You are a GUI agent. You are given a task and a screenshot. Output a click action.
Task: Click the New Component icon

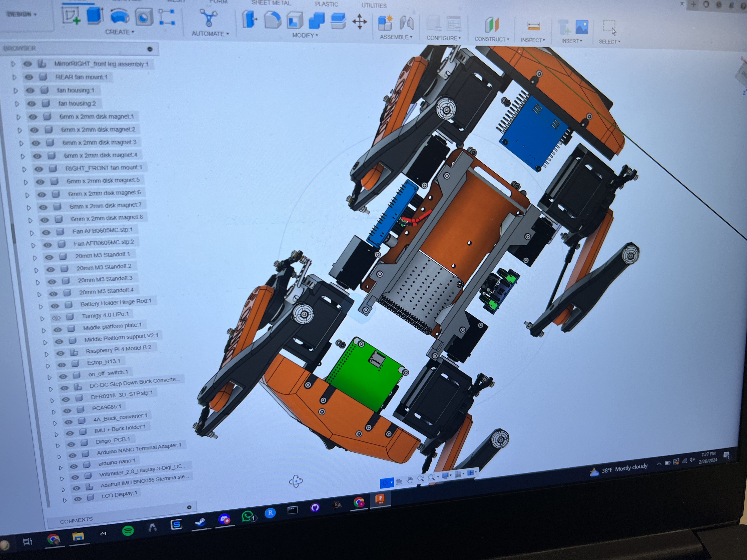tap(385, 23)
